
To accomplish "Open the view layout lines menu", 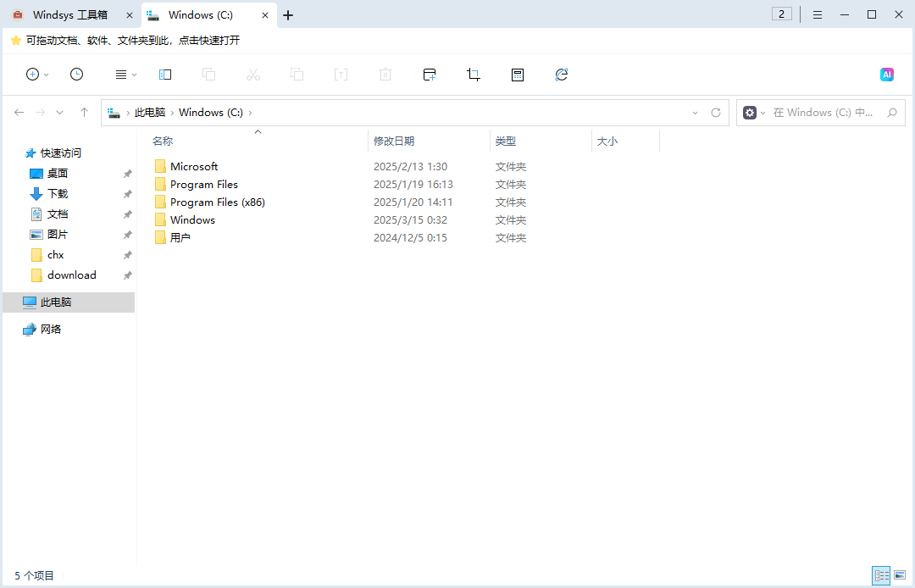I will (x=121, y=75).
